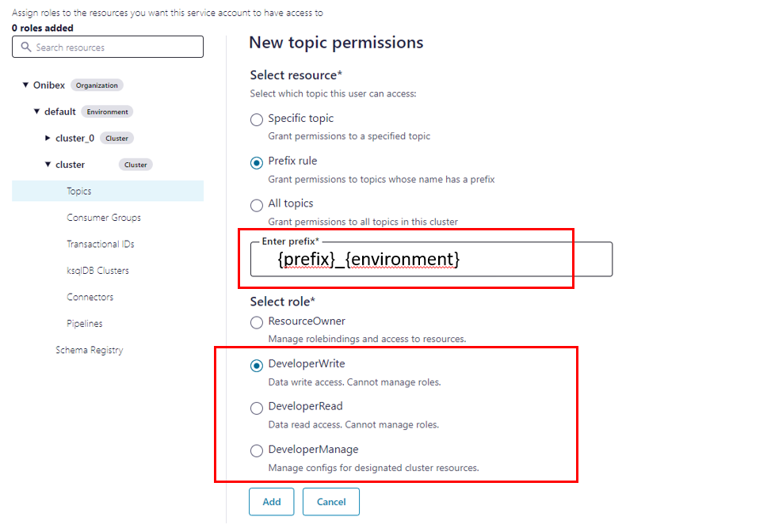
Task: Open the Schema Registry entry
Action: (89, 350)
